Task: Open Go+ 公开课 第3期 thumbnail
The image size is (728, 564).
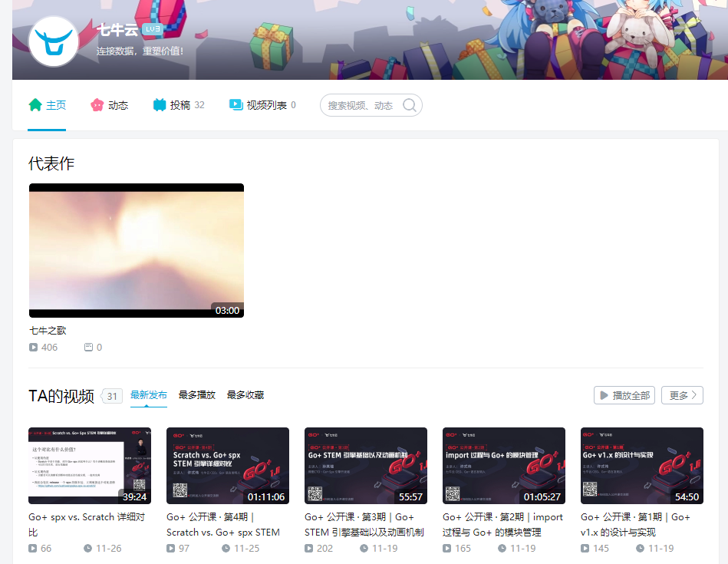Action: tap(366, 466)
